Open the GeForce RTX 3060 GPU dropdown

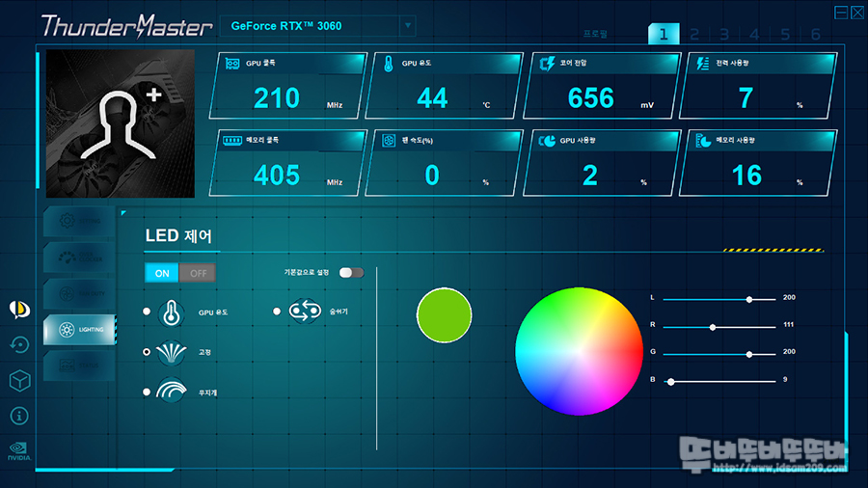pyautogui.click(x=317, y=26)
